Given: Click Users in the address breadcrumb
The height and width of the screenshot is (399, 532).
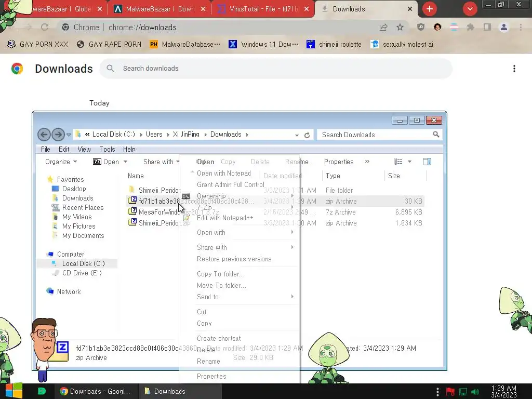Looking at the screenshot, I should (x=154, y=135).
